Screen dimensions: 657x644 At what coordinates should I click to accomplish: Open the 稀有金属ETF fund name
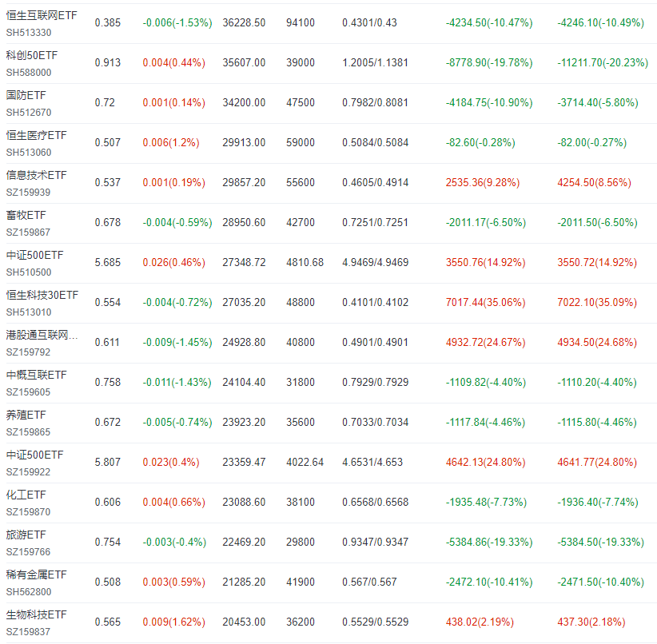pos(37,574)
